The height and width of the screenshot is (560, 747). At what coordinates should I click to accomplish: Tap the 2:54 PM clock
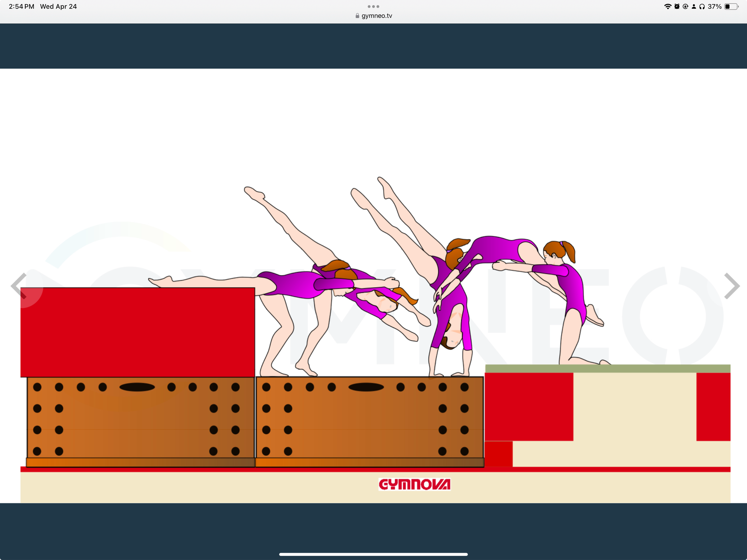21,6
